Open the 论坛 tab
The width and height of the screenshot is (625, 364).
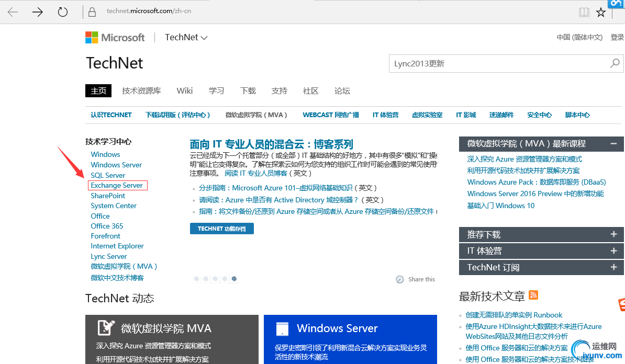[x=342, y=91]
